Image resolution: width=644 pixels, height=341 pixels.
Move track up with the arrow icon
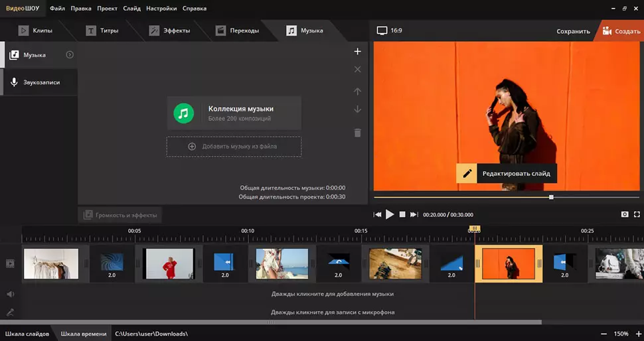click(357, 92)
